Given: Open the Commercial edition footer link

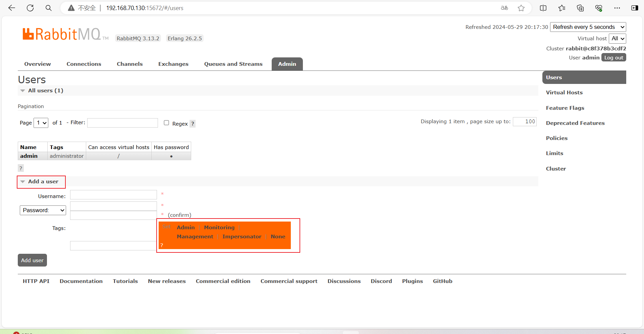Looking at the screenshot, I should coord(223,281).
